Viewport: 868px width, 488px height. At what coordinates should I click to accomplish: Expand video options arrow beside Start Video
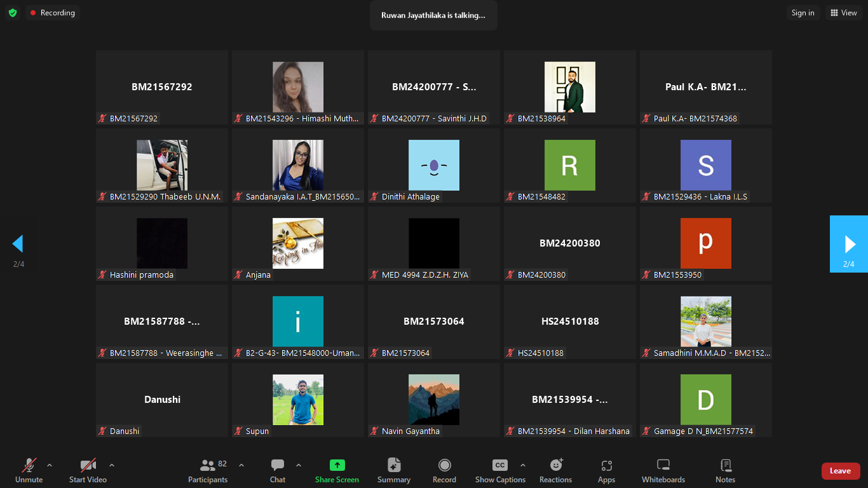coord(112,465)
